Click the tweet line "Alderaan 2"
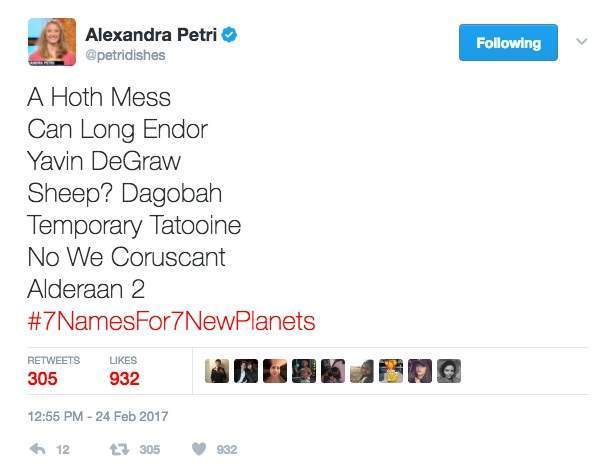Image resolution: width=602 pixels, height=471 pixels. tap(85, 289)
